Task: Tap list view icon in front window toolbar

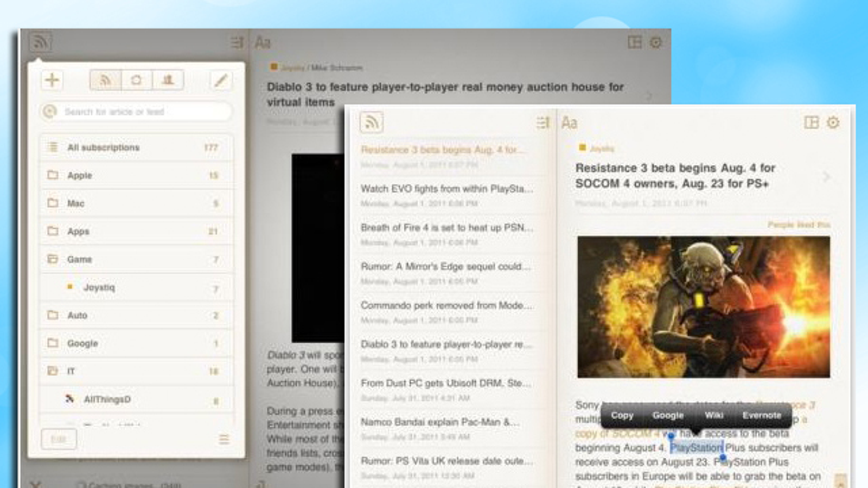Action: click(x=543, y=123)
